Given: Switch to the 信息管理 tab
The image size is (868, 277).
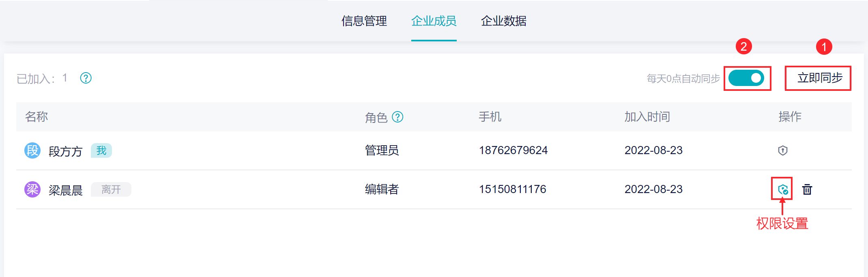Looking at the screenshot, I should (x=364, y=21).
